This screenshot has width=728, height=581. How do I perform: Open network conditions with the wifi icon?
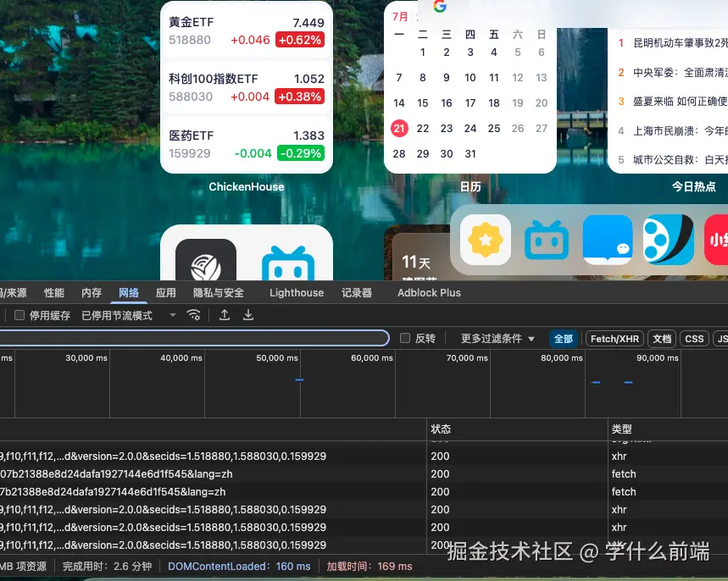click(x=194, y=314)
